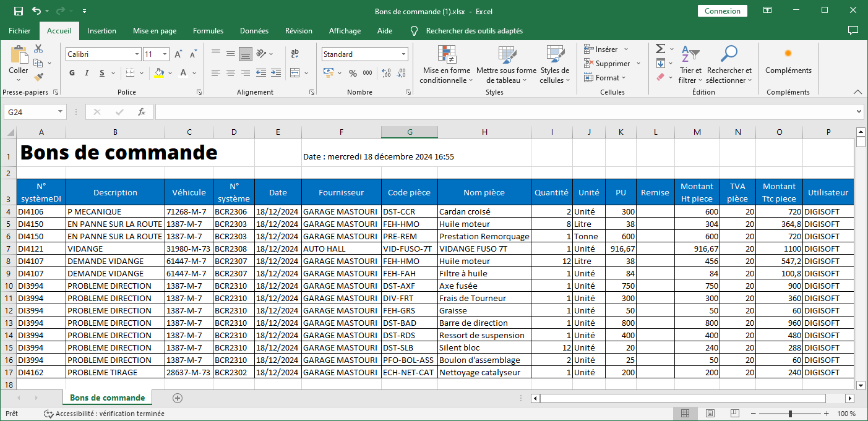This screenshot has height=421, width=868.
Task: Click the Insert function fx icon
Action: (142, 112)
